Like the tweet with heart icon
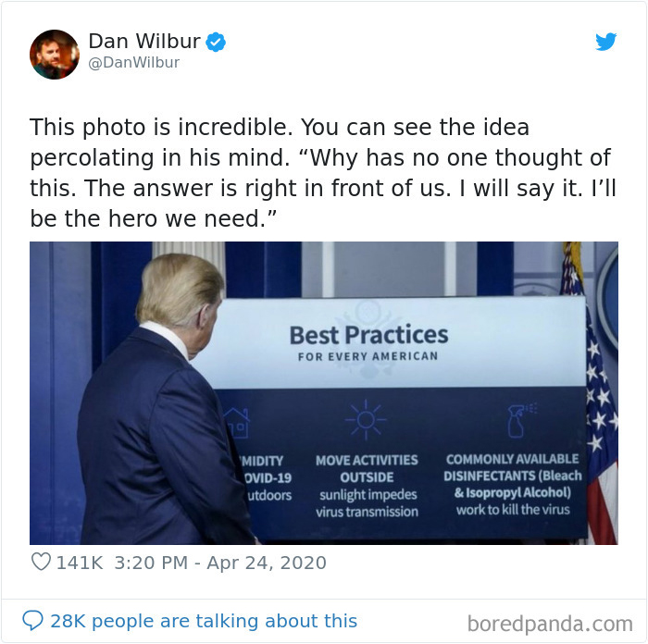648x644 pixels. click(x=41, y=562)
